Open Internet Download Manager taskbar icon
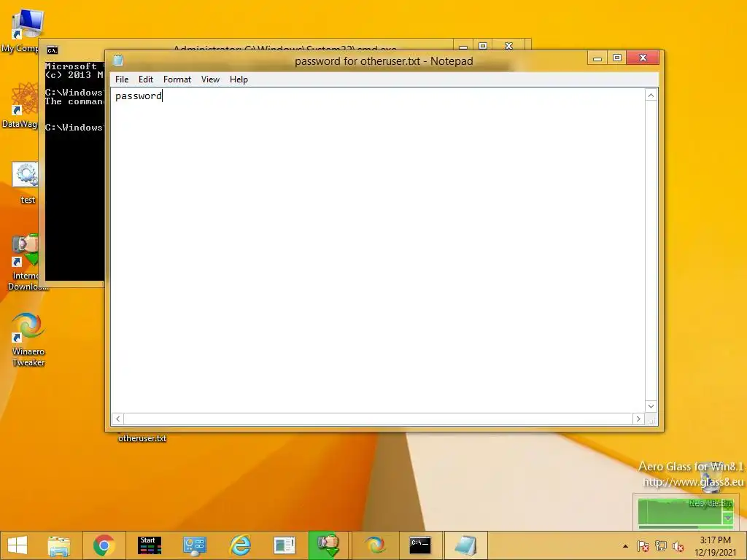747x560 pixels. [329, 545]
